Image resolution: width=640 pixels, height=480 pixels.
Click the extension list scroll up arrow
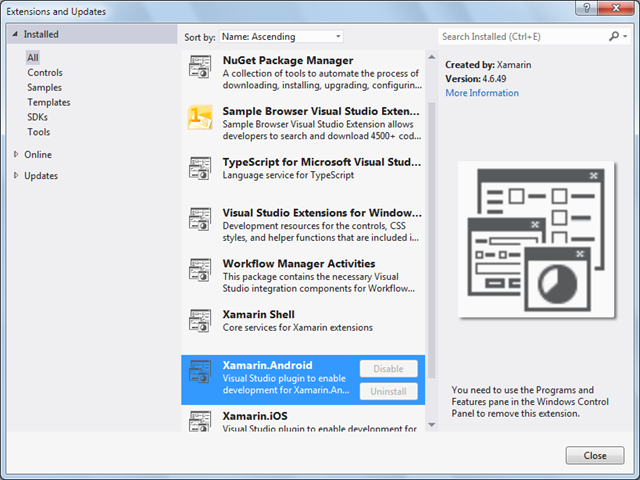point(431,57)
